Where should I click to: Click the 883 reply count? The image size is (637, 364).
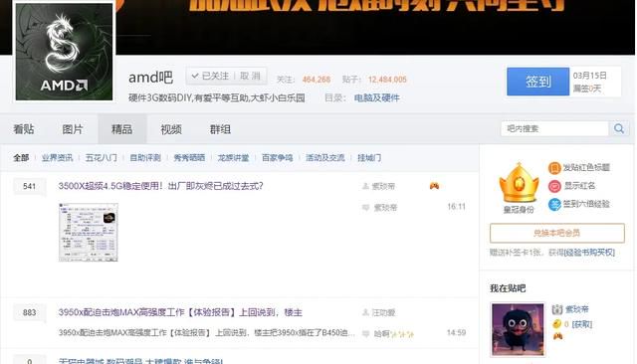[x=29, y=312]
